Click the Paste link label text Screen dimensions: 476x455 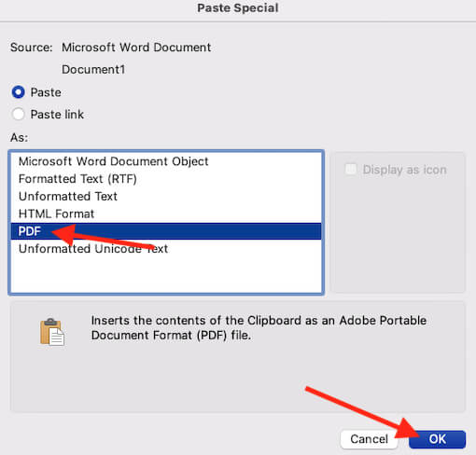pos(57,115)
